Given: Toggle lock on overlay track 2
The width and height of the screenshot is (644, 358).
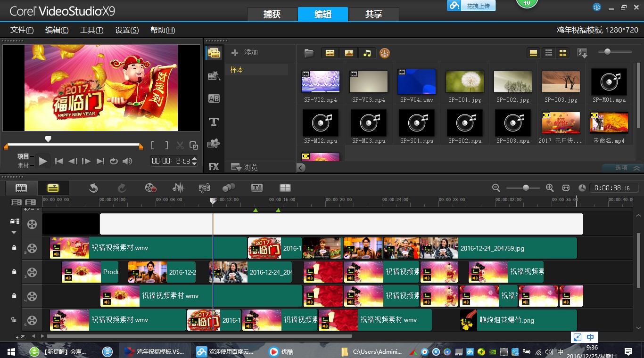Looking at the screenshot, I should [x=14, y=248].
